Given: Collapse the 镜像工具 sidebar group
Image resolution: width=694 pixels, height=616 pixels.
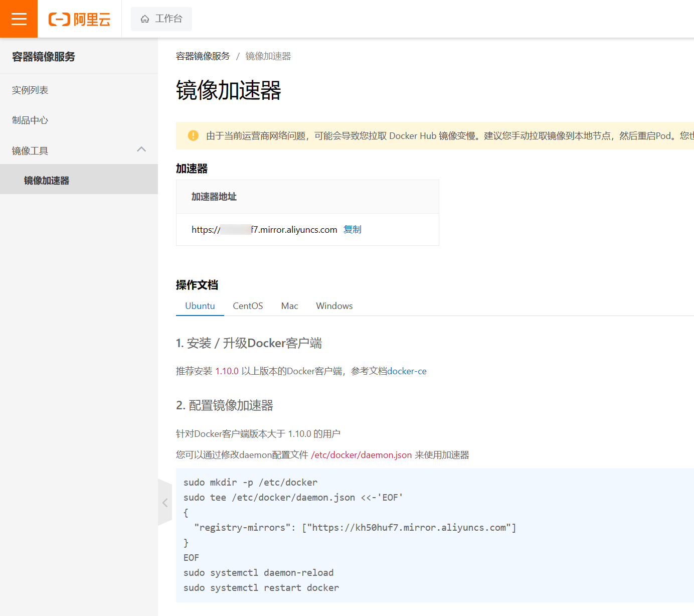Looking at the screenshot, I should click(79, 150).
